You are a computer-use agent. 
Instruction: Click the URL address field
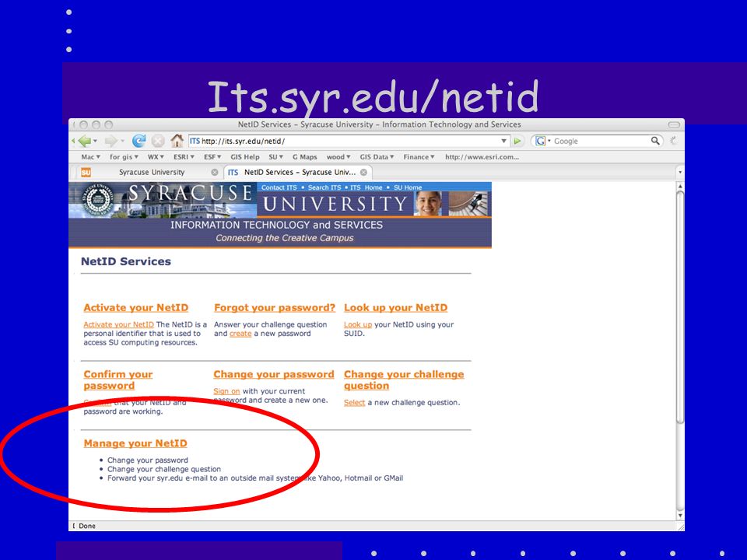tap(348, 141)
